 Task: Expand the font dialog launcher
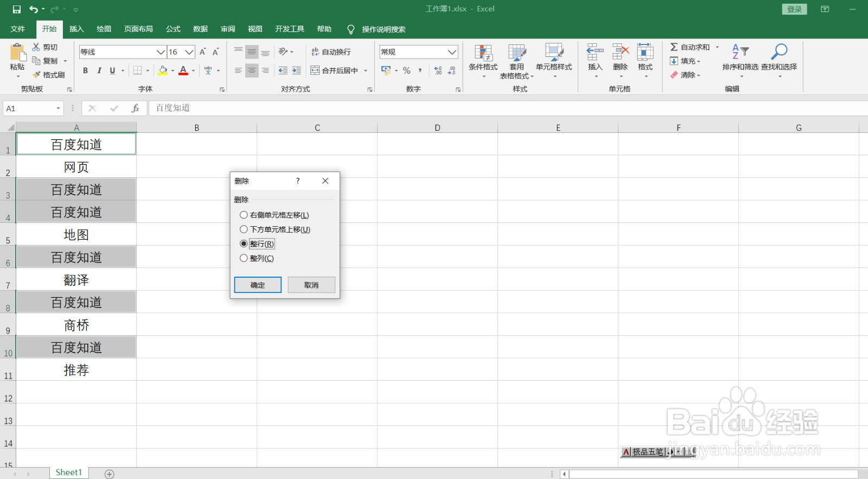click(x=222, y=90)
